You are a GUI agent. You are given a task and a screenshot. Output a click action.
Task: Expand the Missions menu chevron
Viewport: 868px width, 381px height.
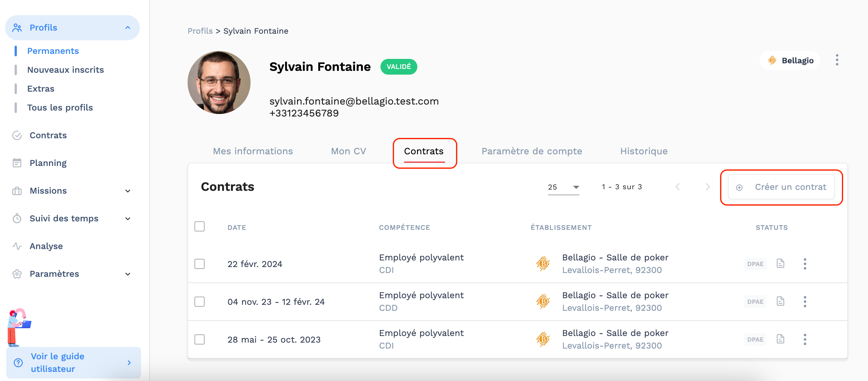[x=128, y=191]
